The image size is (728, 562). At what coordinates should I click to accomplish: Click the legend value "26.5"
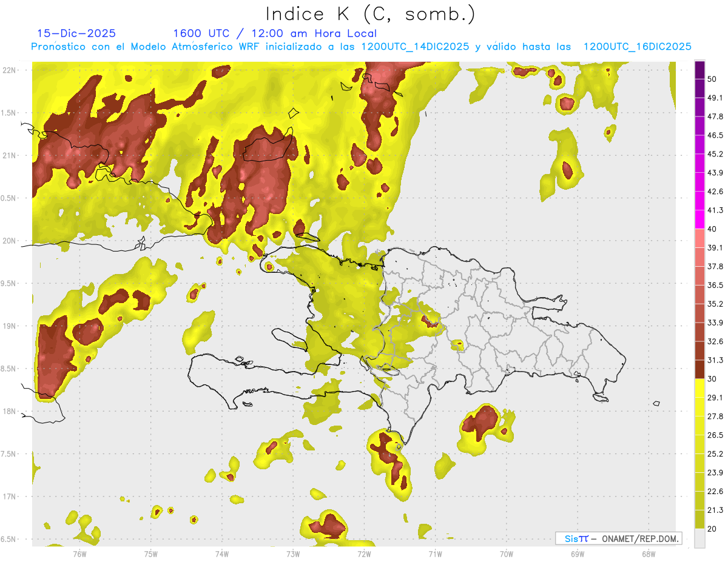tap(715, 435)
